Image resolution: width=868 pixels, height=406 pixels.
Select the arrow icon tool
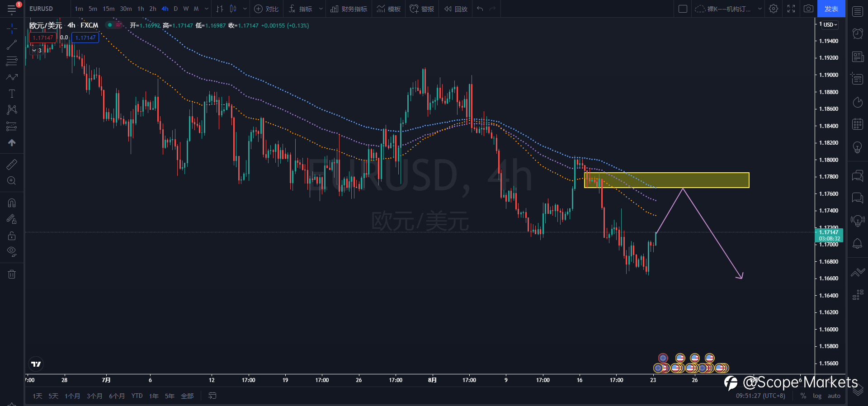tap(12, 142)
